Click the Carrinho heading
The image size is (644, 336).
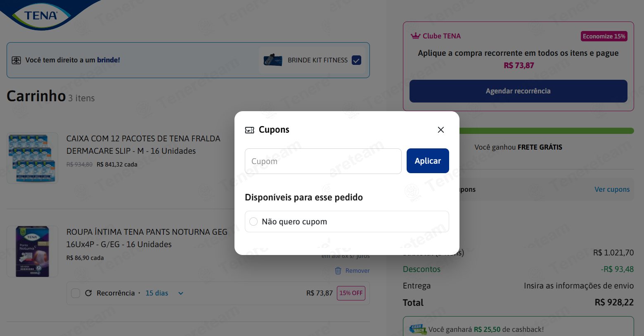tap(36, 96)
